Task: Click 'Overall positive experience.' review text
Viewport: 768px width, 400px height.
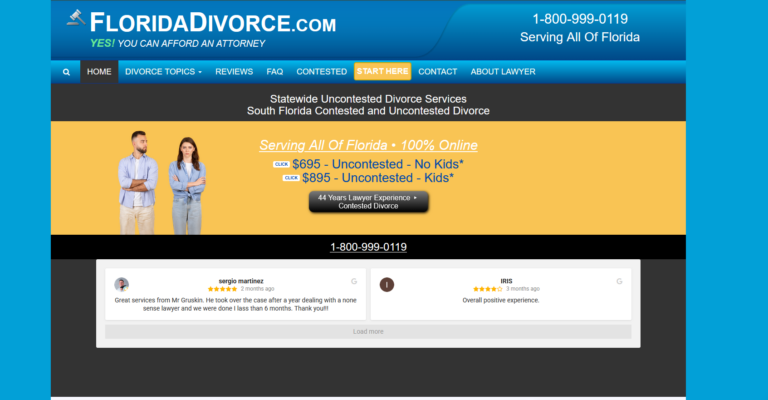Action: [501, 300]
